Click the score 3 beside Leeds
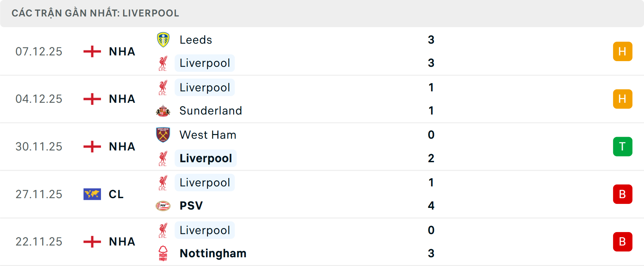This screenshot has height=266, width=644. (x=431, y=39)
